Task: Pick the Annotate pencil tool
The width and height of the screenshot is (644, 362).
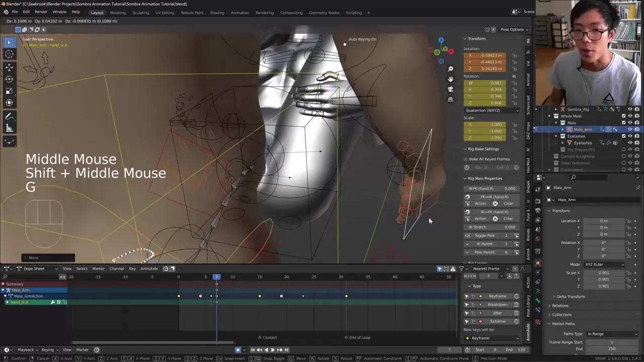Action: (9, 117)
